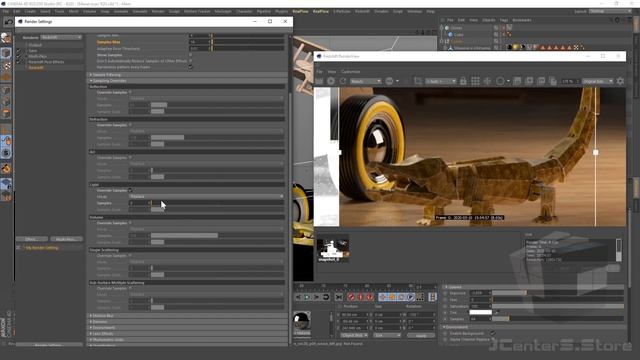Open the Tags menu in Object Manager
640x360 pixels.
click(504, 20)
